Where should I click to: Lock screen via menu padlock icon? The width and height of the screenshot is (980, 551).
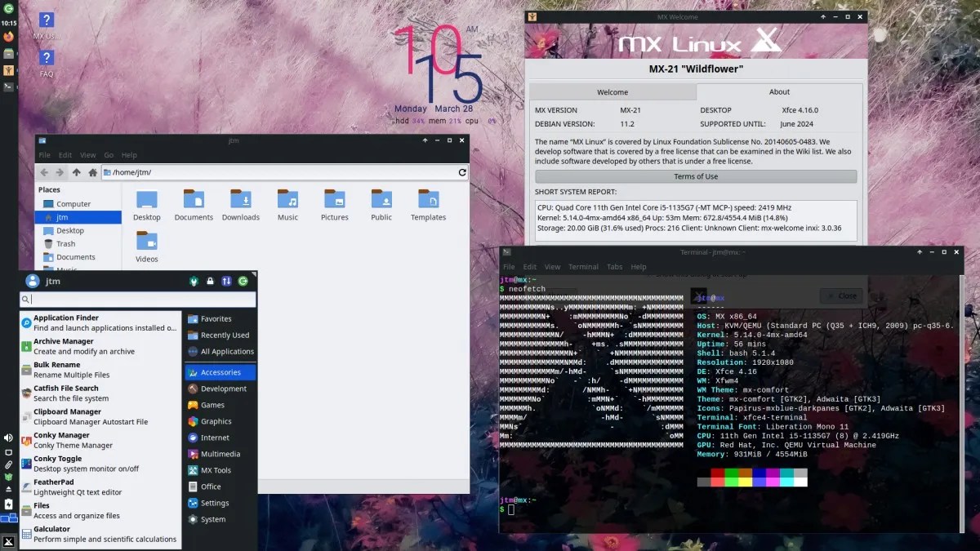pyautogui.click(x=210, y=281)
